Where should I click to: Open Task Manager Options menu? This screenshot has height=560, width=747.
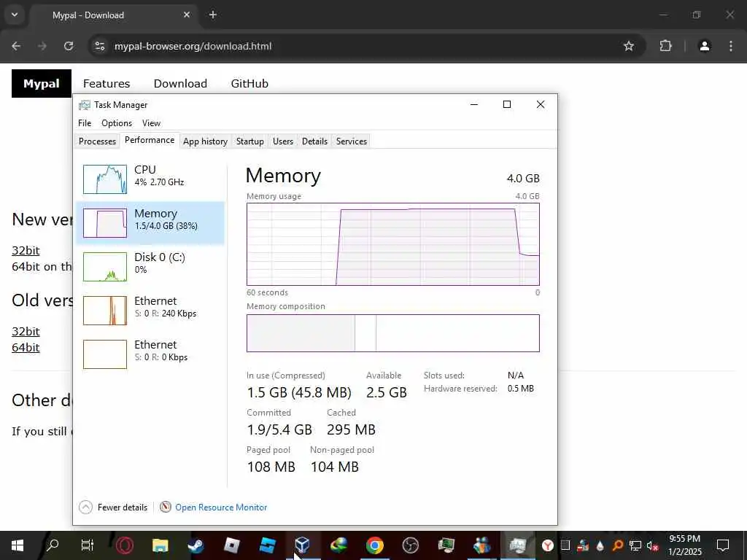click(x=117, y=123)
